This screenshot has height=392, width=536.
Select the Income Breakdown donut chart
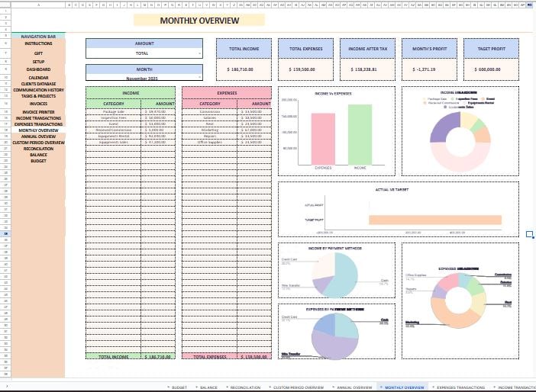click(460, 131)
